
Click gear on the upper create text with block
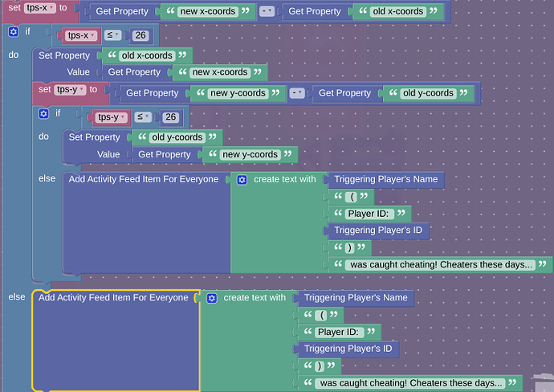[242, 179]
